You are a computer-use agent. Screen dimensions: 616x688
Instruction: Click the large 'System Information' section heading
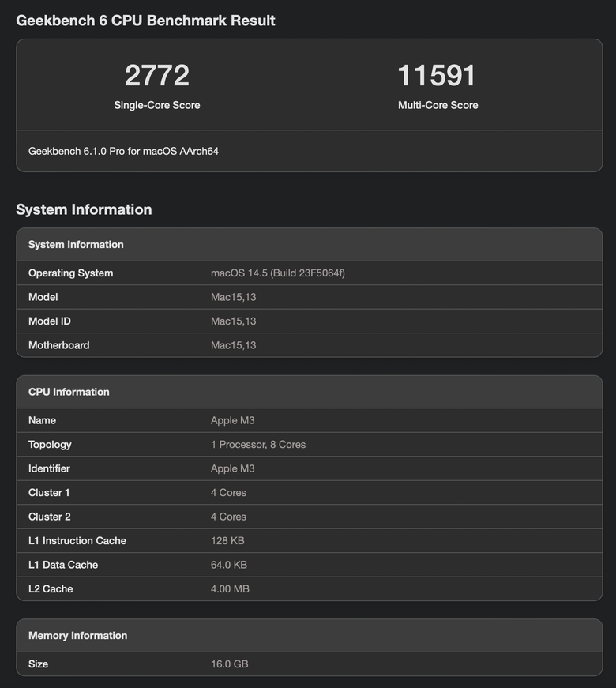(x=84, y=210)
